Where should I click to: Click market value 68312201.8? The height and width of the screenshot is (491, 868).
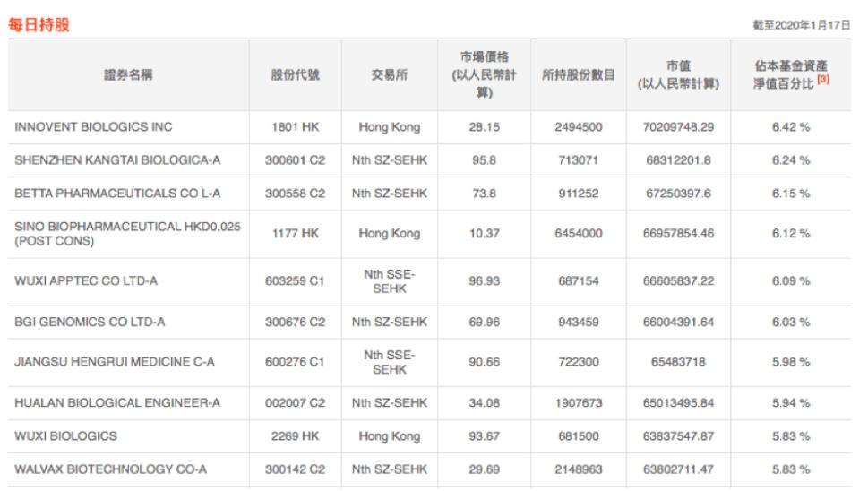click(678, 160)
